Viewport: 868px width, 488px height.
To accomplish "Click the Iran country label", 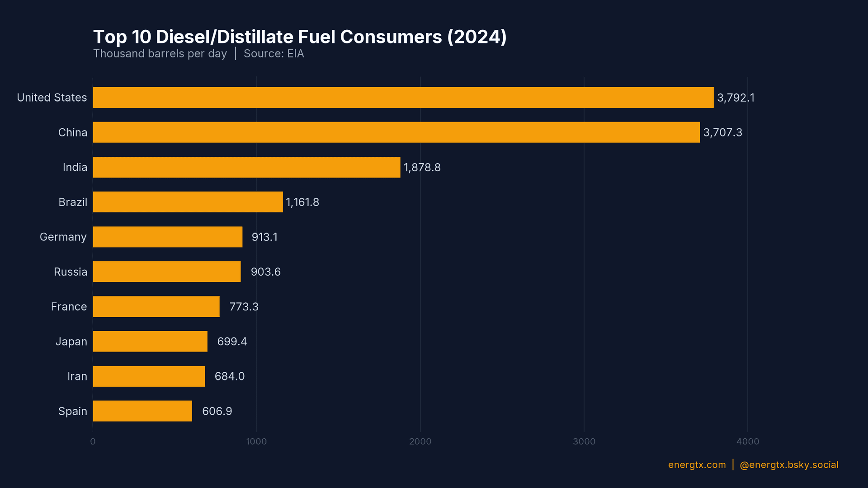I will [78, 376].
